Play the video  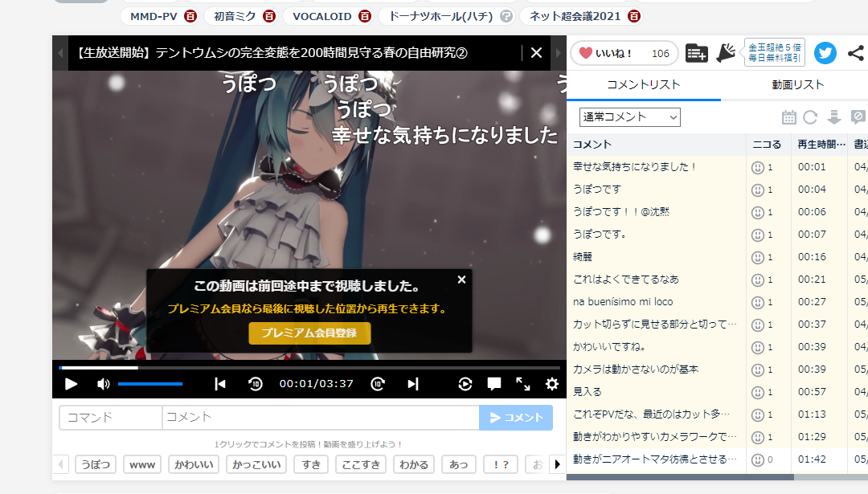pyautogui.click(x=71, y=384)
